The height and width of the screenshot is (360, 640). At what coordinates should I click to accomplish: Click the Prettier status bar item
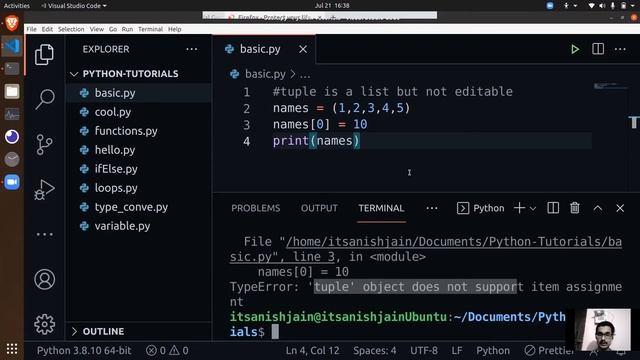point(549,350)
